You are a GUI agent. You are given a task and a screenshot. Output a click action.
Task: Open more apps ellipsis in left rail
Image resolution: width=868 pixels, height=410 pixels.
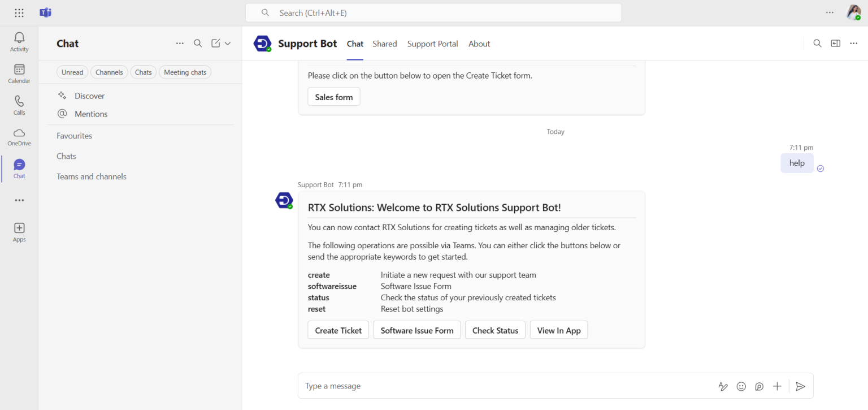point(19,200)
